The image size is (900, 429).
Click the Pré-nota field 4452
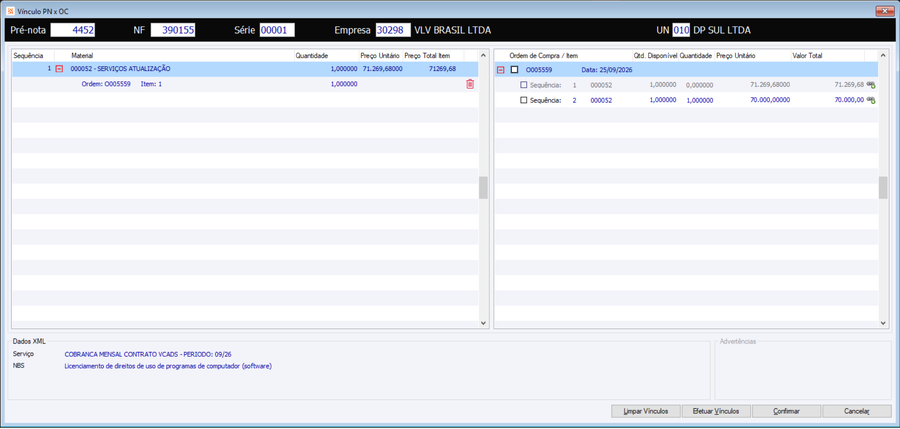[x=72, y=30]
